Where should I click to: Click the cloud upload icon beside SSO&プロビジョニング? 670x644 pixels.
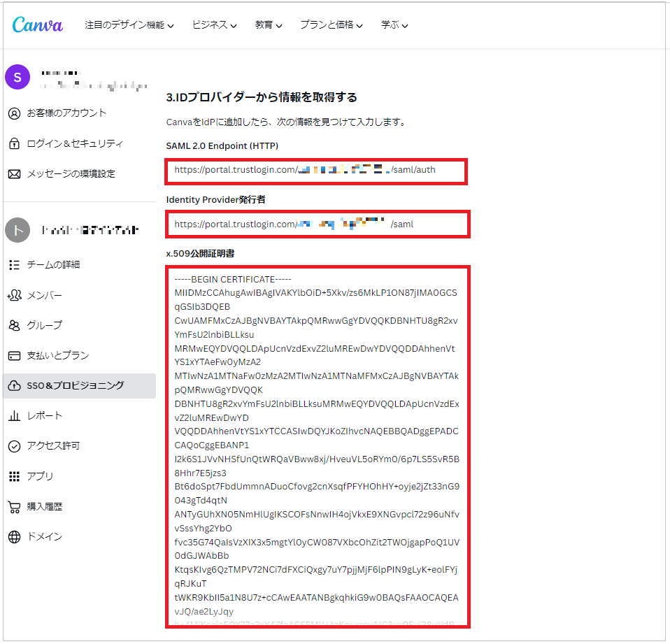pyautogui.click(x=14, y=386)
